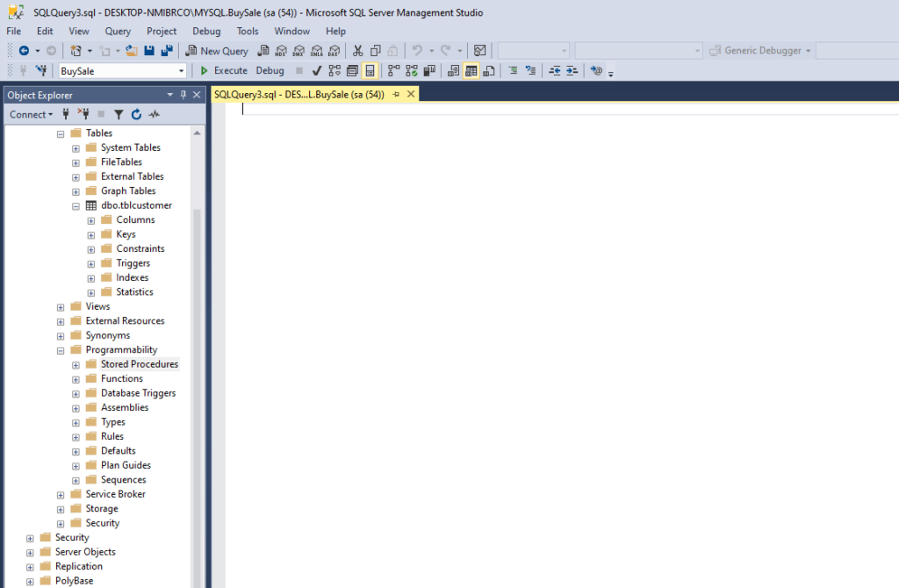Pin the Object Explorer panel
Image resolution: width=899 pixels, height=588 pixels.
(183, 95)
